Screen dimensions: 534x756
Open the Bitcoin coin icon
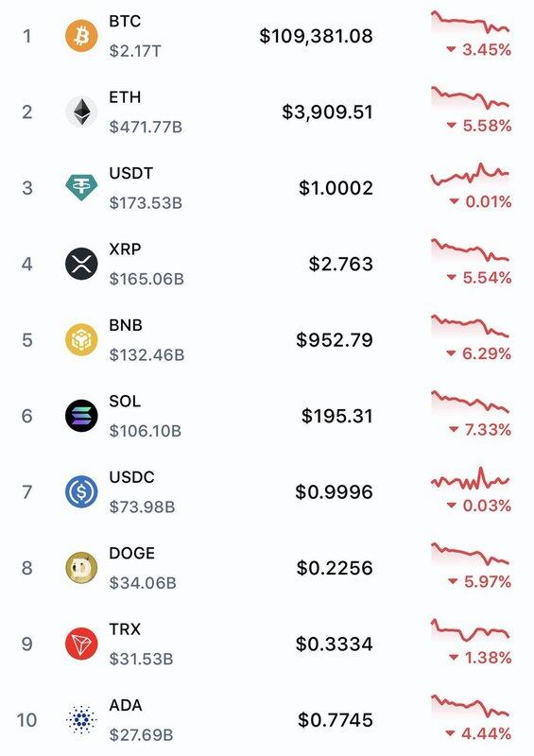click(81, 36)
